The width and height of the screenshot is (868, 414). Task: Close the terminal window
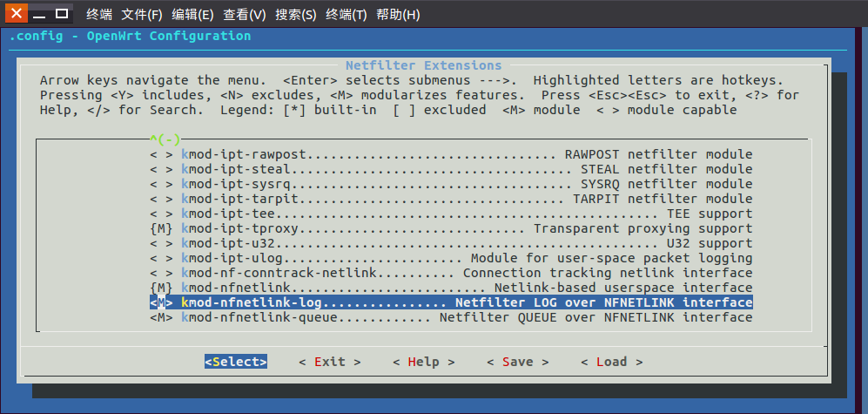pyautogui.click(x=17, y=13)
